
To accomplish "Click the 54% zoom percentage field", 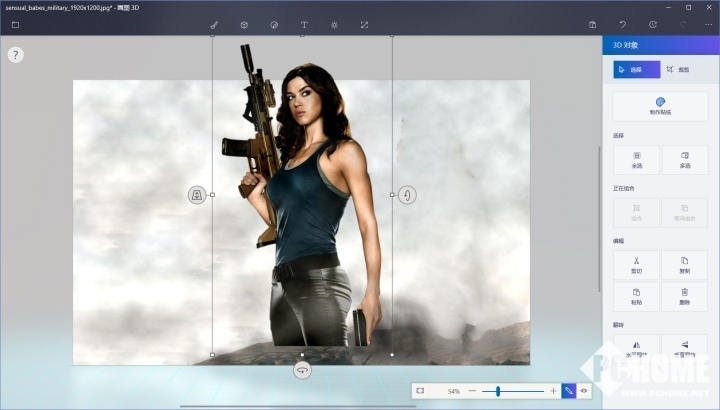I will [454, 391].
